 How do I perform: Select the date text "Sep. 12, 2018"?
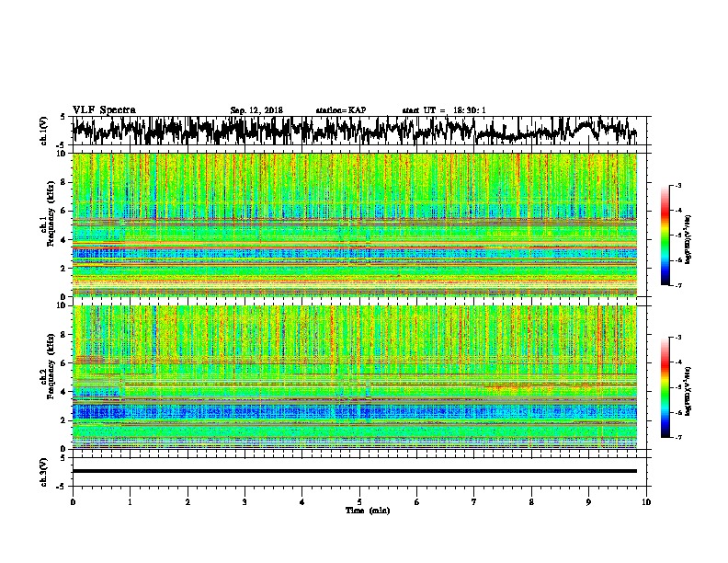coord(256,110)
